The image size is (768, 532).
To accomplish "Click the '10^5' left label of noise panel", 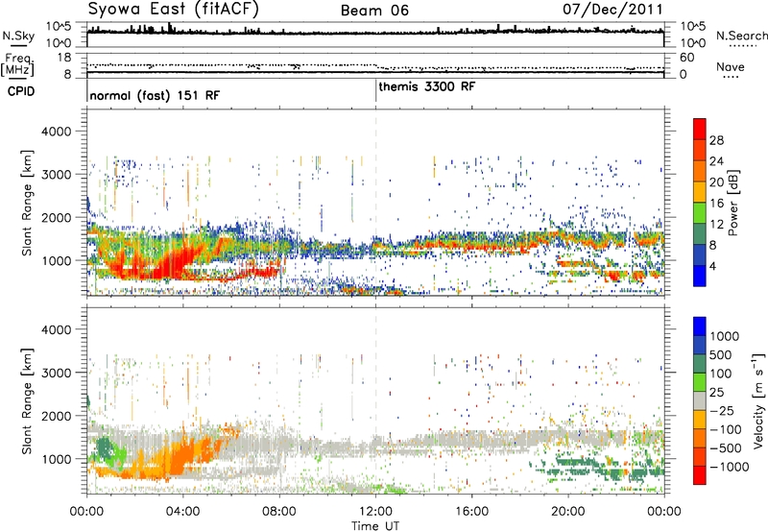I will pos(59,27).
